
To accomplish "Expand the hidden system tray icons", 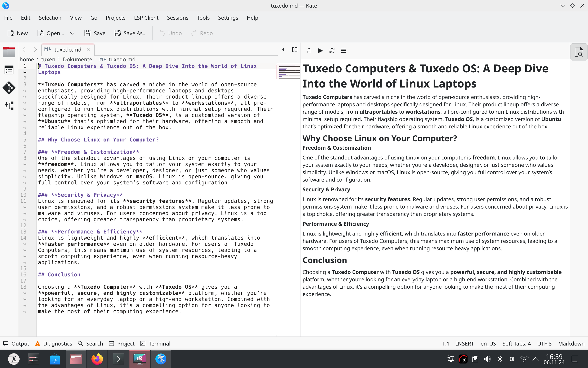I will pyautogui.click(x=536, y=359).
